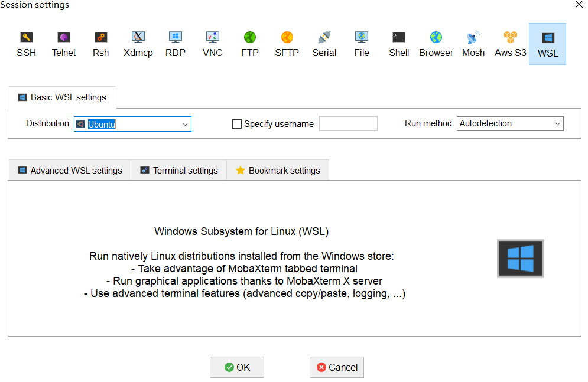588x382 pixels.
Task: Open the Distribution dropdown
Action: point(185,124)
